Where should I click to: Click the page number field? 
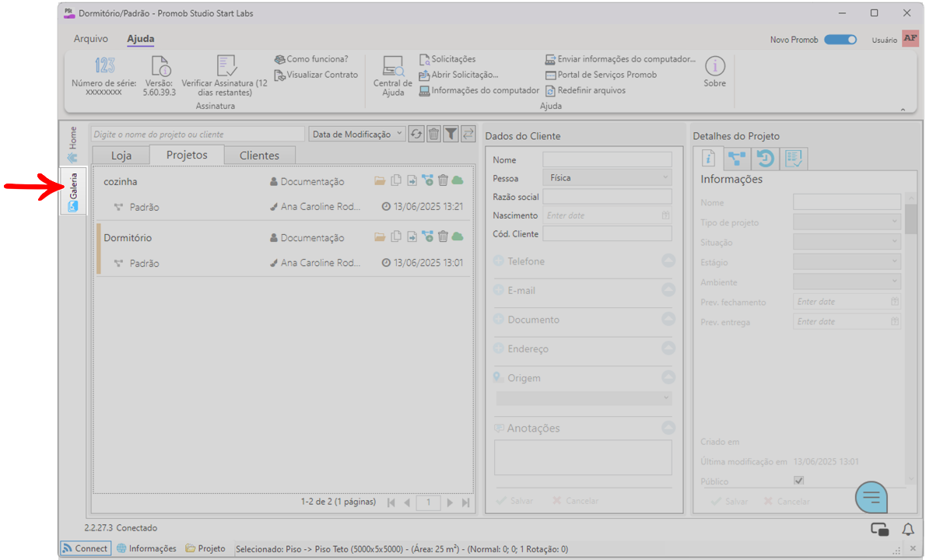pyautogui.click(x=428, y=502)
